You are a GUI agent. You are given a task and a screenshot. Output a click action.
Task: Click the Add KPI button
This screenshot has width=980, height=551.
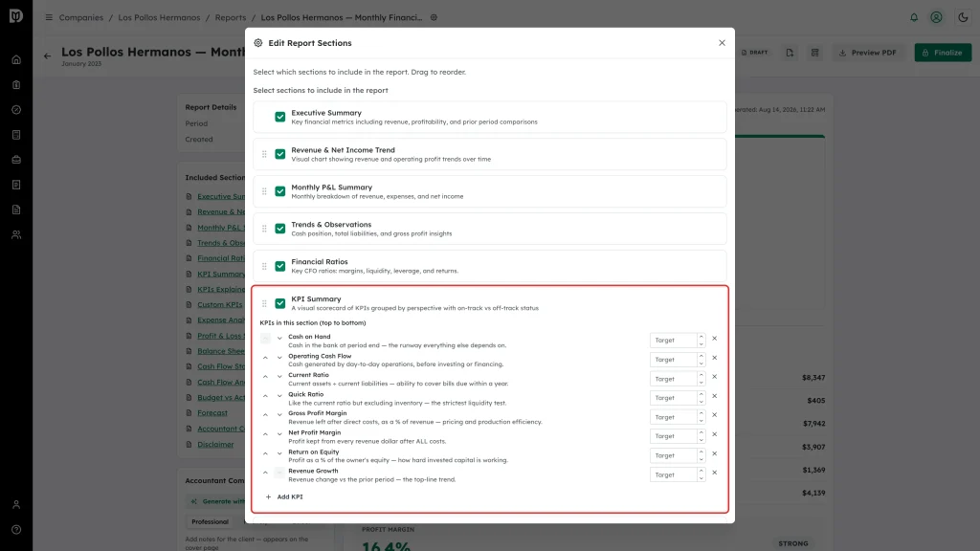click(284, 497)
